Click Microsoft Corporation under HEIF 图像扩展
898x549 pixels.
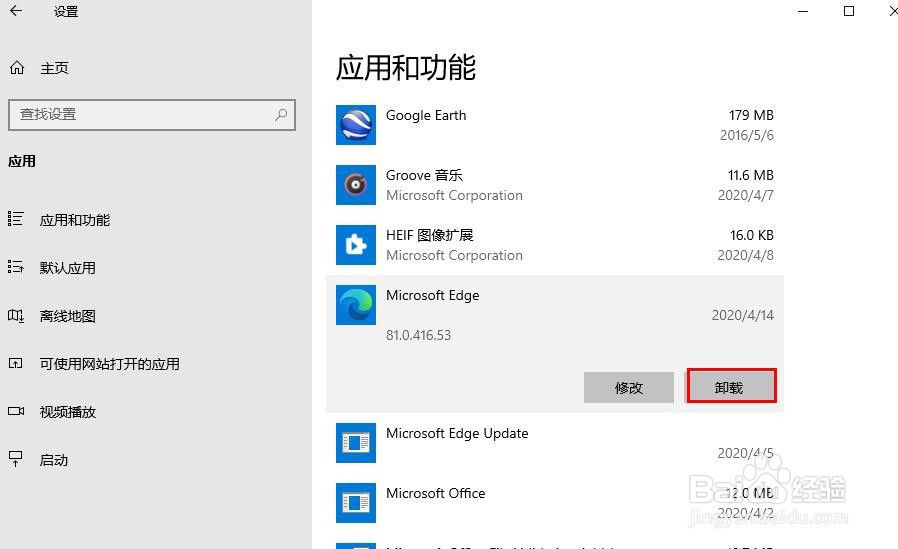[x=454, y=255]
